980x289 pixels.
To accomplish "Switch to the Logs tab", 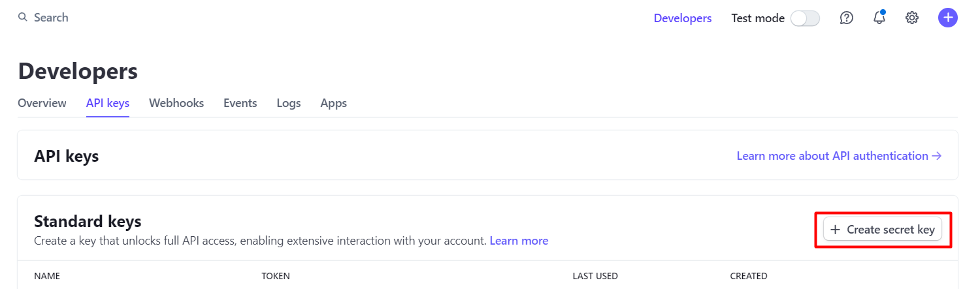I will click(x=289, y=103).
